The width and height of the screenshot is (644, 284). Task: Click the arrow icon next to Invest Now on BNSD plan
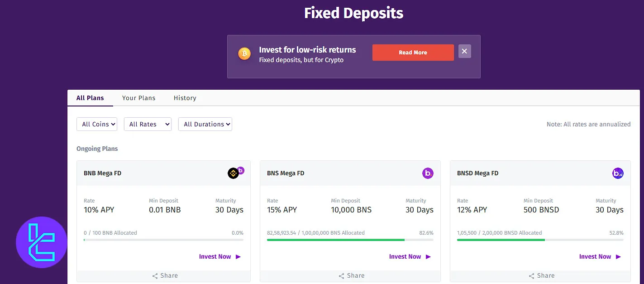[x=619, y=256]
